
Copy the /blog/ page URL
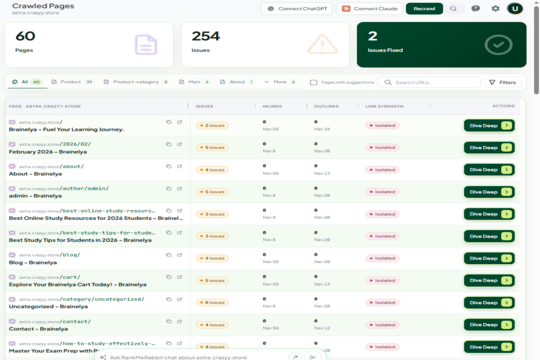click(169, 255)
